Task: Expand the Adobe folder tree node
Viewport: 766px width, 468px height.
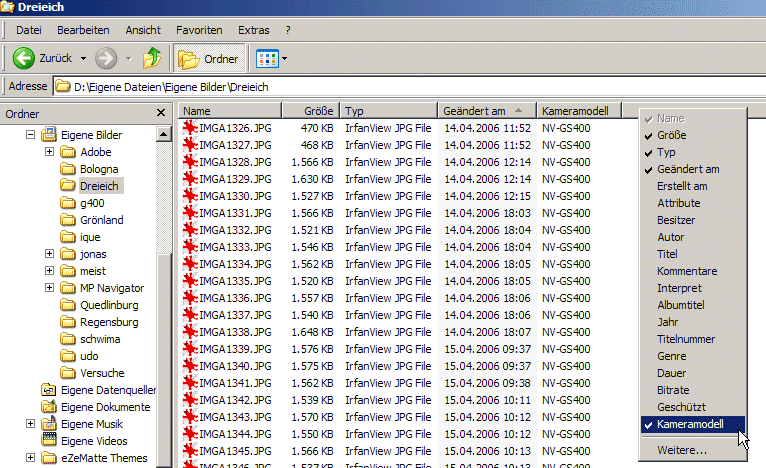Action: tap(50, 152)
